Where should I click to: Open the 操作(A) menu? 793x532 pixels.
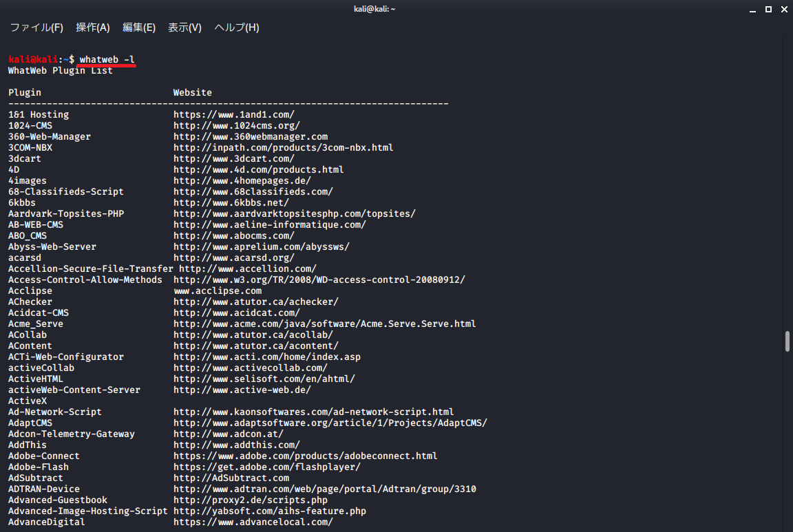[x=92, y=28]
